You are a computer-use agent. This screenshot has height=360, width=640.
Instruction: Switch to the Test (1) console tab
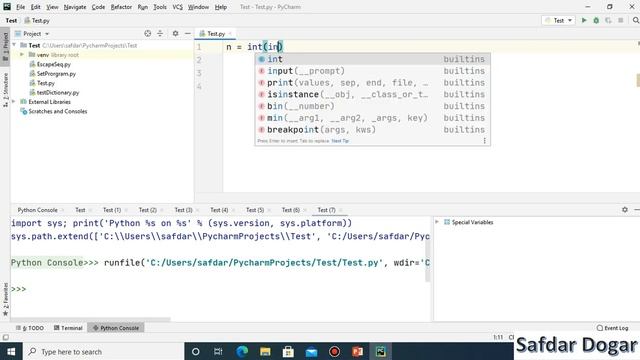click(x=112, y=210)
